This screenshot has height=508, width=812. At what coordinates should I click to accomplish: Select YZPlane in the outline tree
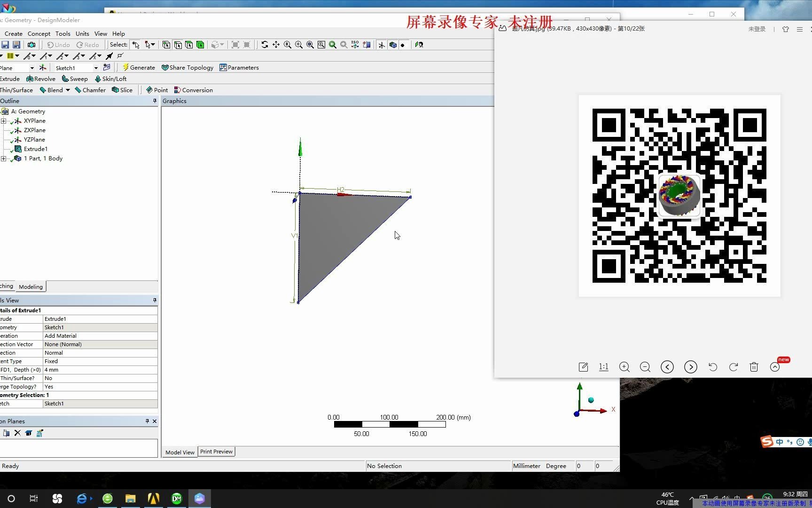(x=34, y=140)
